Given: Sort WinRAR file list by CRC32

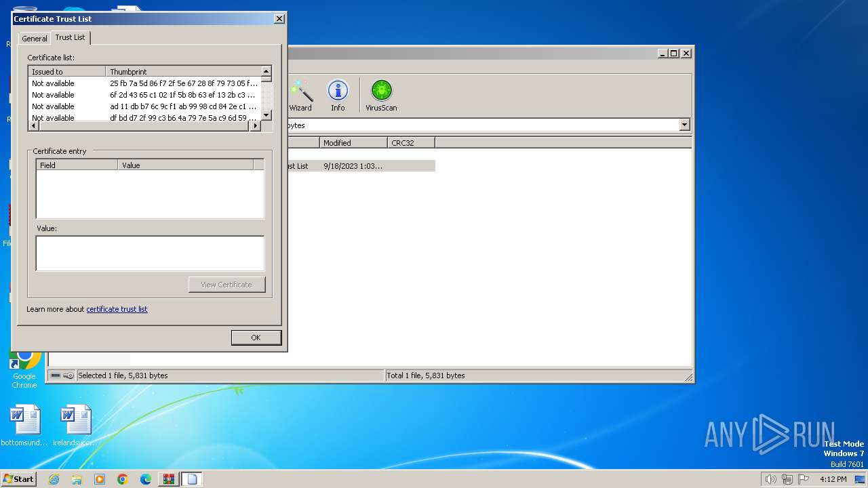Looking at the screenshot, I should [x=411, y=142].
